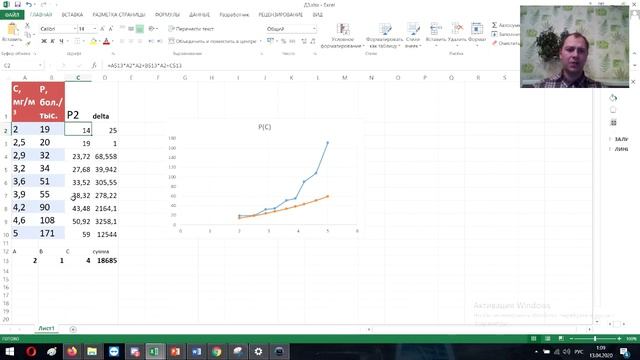Click Merge and Center (Объединить и поместить в центре)
Image resolution: width=640 pixels, height=360 pixels.
click(x=212, y=41)
